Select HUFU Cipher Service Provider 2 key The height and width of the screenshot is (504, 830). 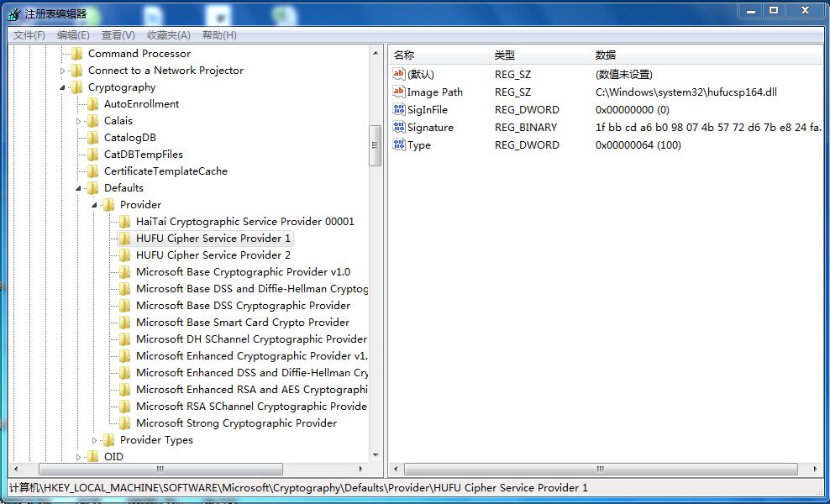[x=213, y=255]
